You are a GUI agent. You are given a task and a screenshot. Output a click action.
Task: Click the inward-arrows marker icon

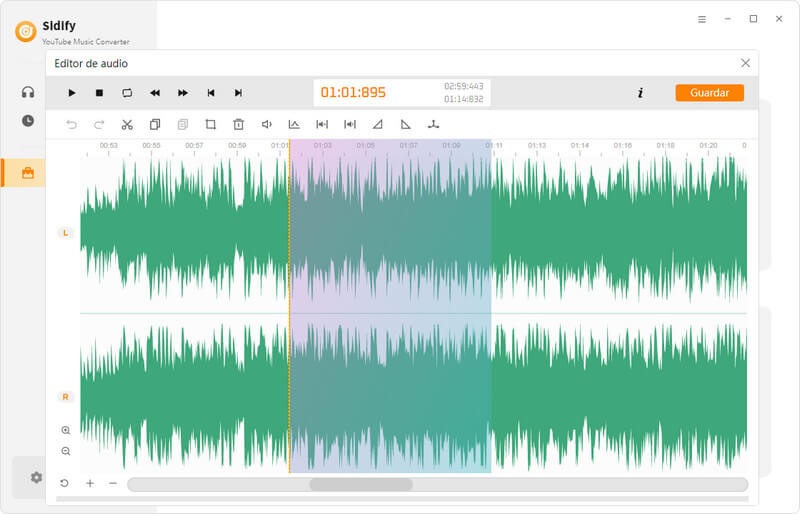(x=322, y=125)
